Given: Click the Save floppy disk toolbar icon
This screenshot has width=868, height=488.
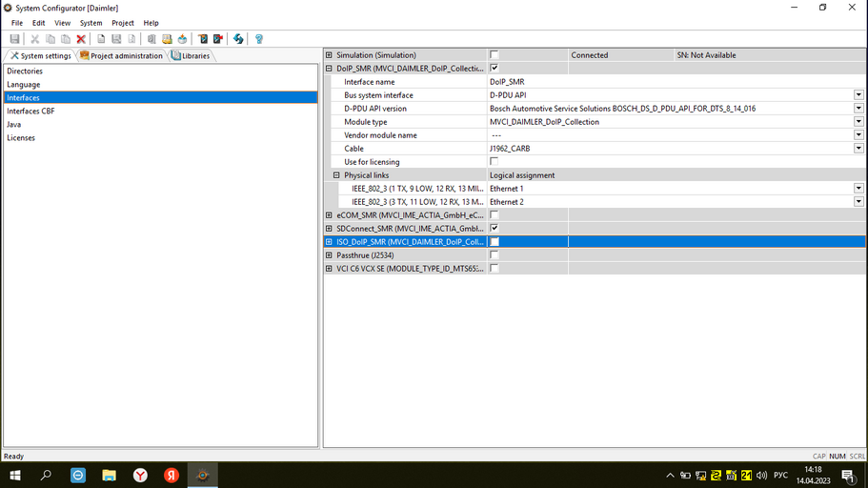Looking at the screenshot, I should (x=15, y=39).
